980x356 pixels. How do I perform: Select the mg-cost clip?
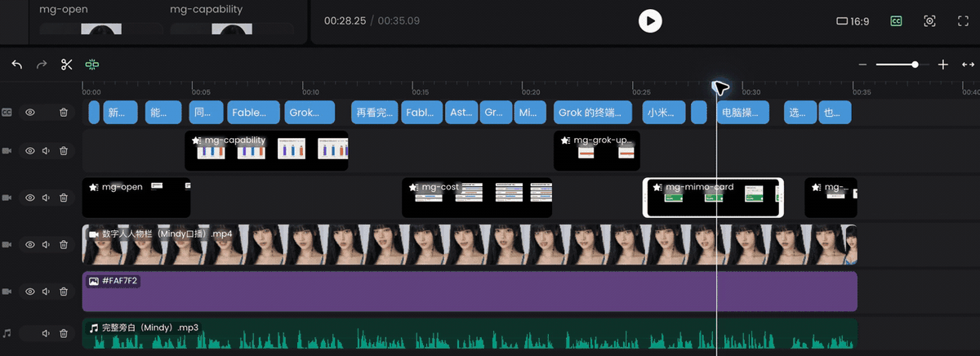coord(477,198)
